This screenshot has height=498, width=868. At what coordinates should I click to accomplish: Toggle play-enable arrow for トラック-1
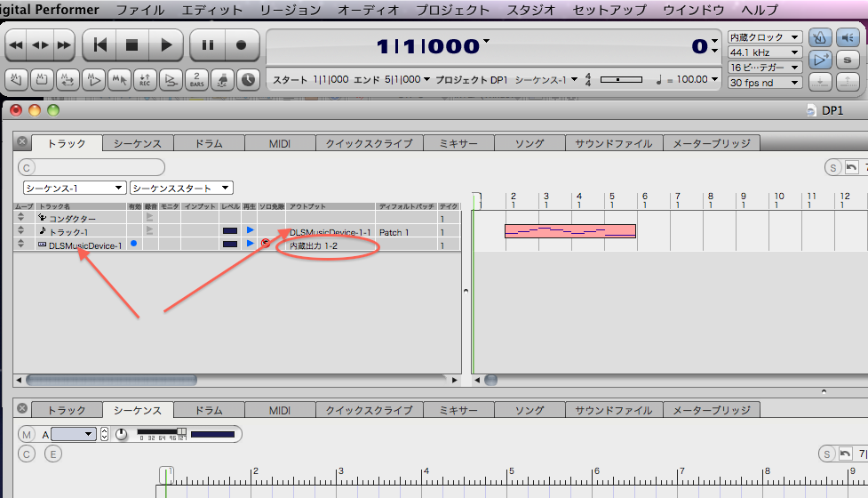251,230
